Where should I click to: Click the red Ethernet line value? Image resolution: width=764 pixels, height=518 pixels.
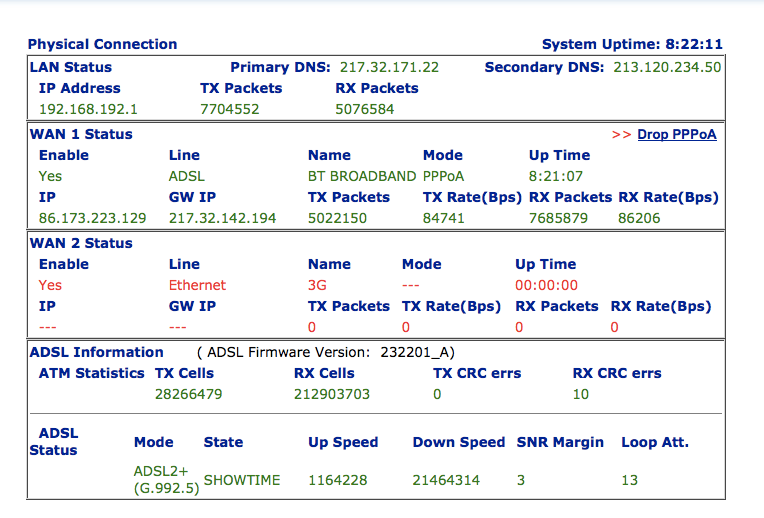(x=197, y=285)
